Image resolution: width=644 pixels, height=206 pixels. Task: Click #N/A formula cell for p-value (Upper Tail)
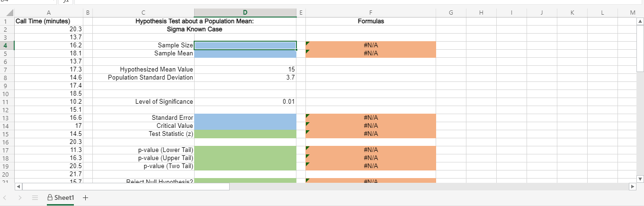pyautogui.click(x=371, y=158)
